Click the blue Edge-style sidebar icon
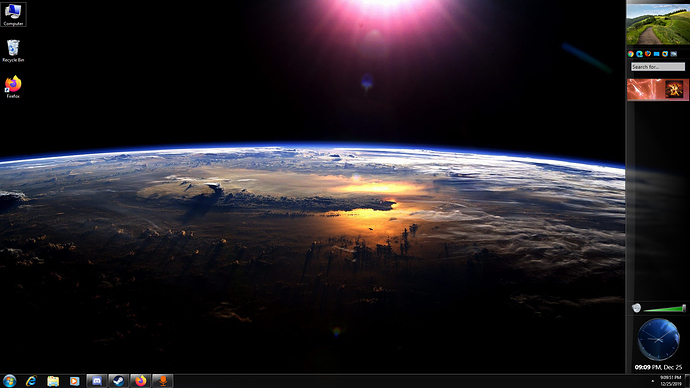The width and height of the screenshot is (690, 388). coord(639,54)
